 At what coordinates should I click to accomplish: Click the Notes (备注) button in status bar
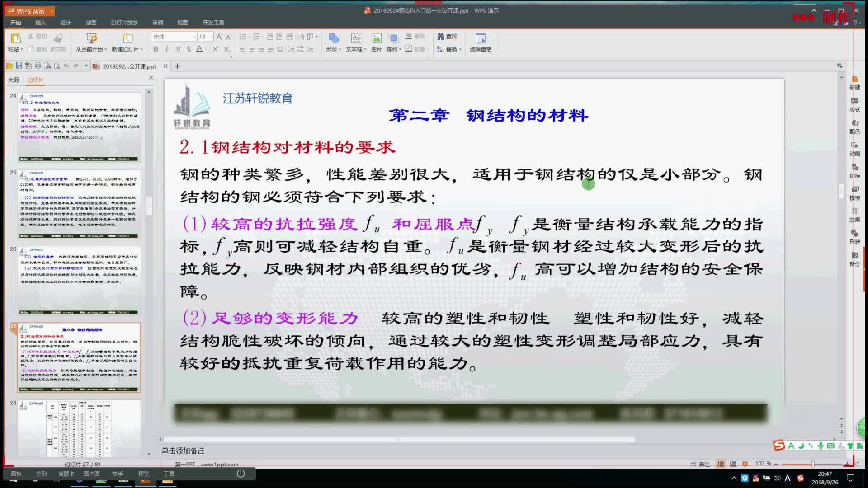tap(701, 464)
